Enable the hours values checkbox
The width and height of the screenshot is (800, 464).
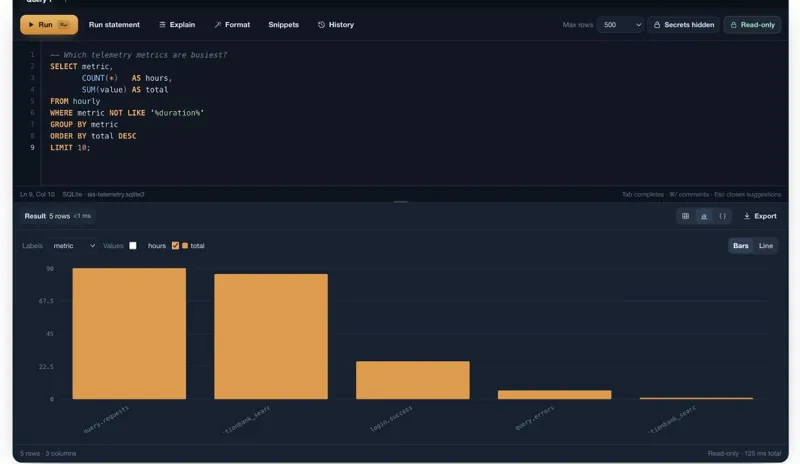[x=133, y=246]
